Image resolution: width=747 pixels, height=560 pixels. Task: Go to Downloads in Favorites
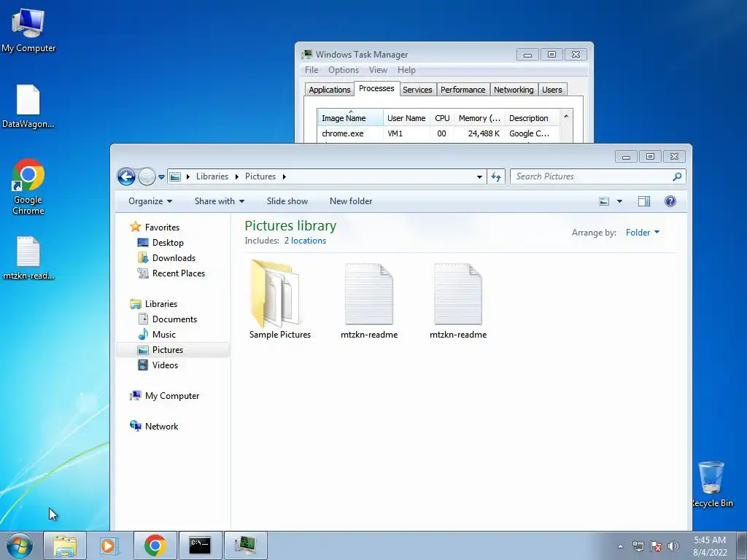point(174,257)
